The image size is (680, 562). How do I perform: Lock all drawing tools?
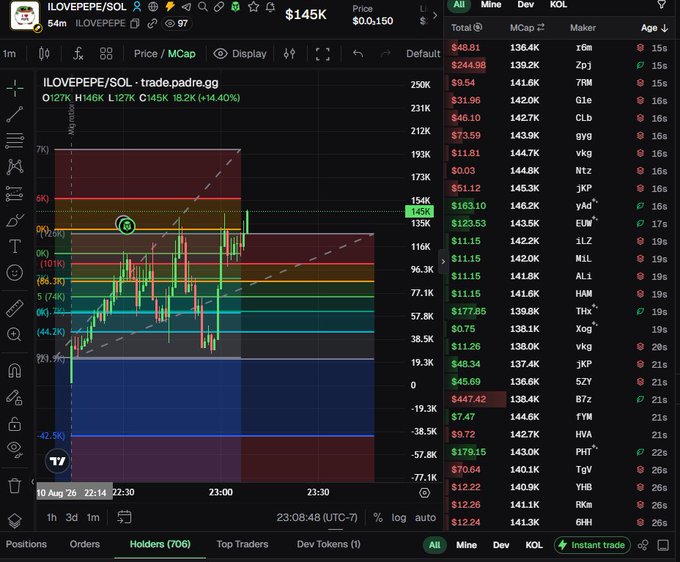pos(15,424)
